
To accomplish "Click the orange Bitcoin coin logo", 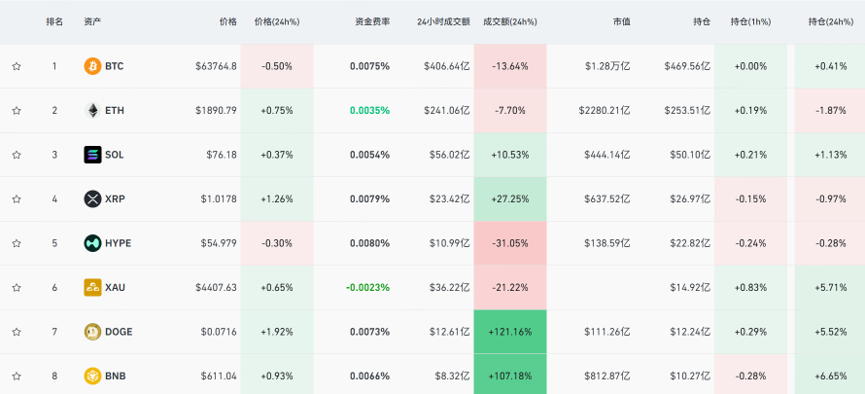I will click(93, 66).
